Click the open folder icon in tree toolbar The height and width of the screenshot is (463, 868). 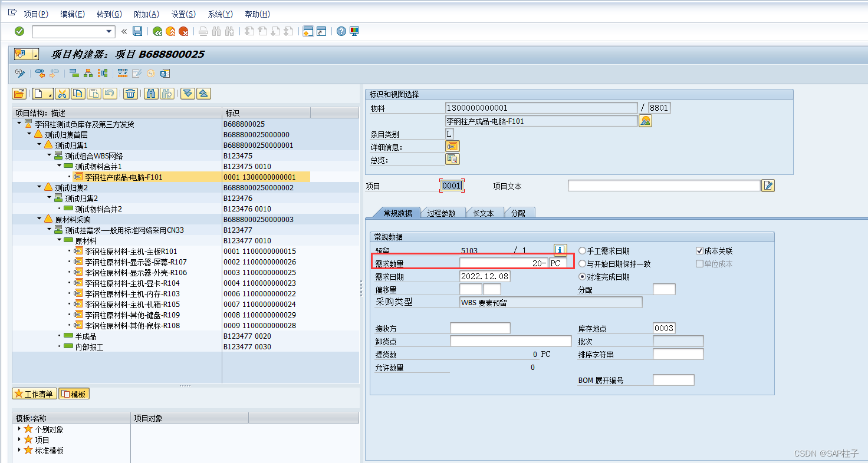[19, 93]
